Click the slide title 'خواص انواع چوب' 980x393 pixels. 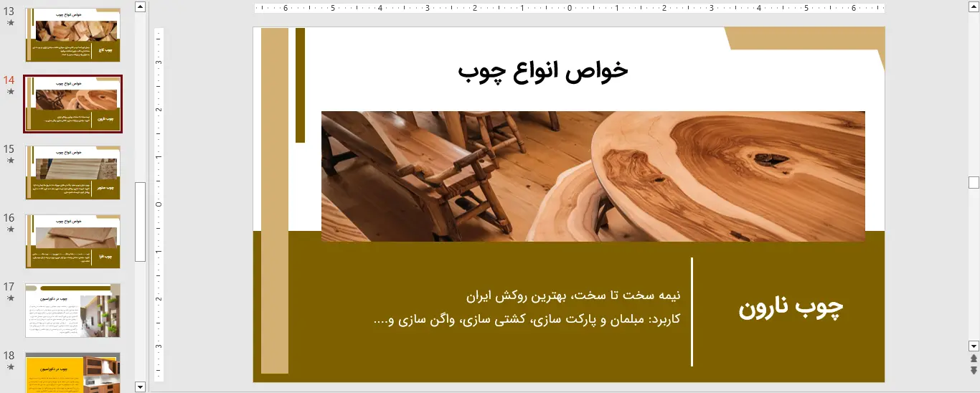coord(542,70)
